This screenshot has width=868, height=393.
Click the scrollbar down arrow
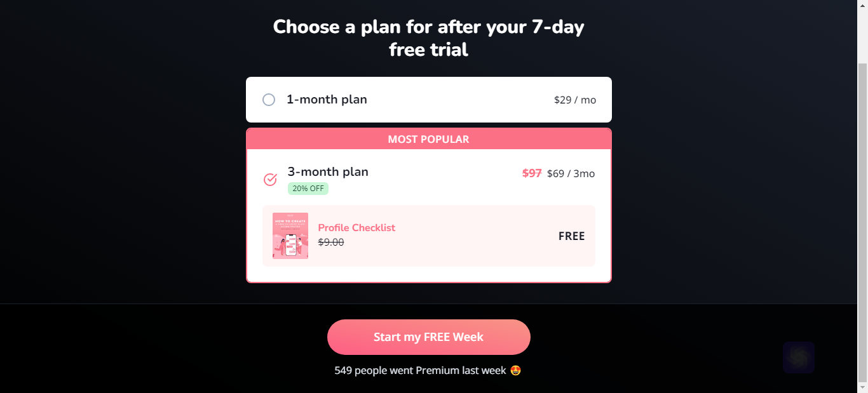click(862, 387)
